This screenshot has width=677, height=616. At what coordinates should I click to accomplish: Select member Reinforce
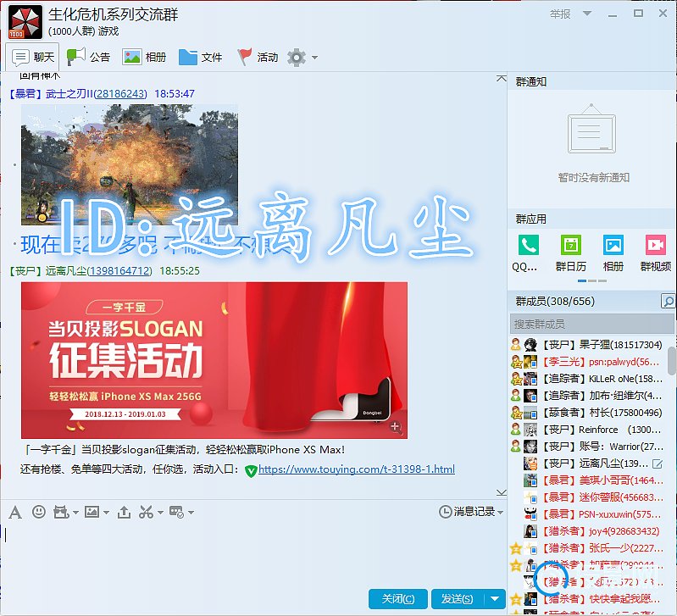(x=587, y=430)
